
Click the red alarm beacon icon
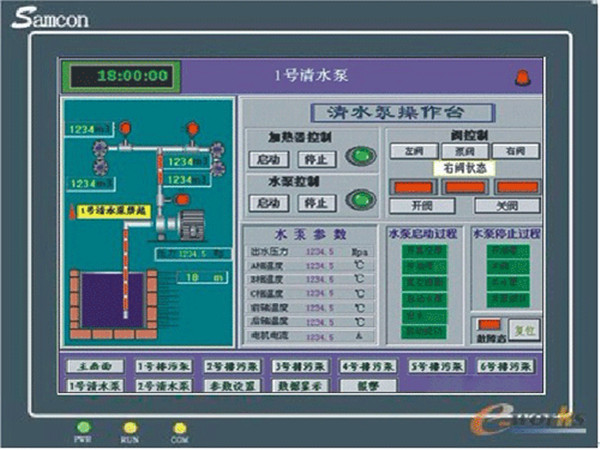pos(519,77)
